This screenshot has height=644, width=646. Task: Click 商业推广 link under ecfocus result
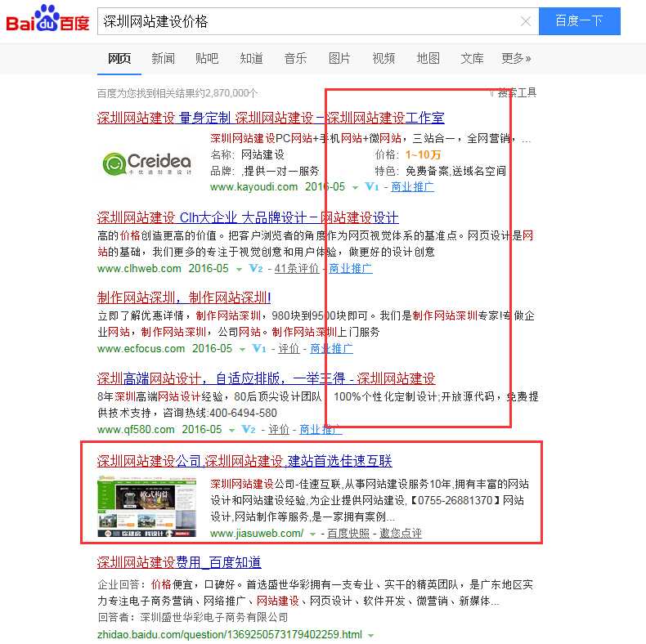click(x=332, y=349)
